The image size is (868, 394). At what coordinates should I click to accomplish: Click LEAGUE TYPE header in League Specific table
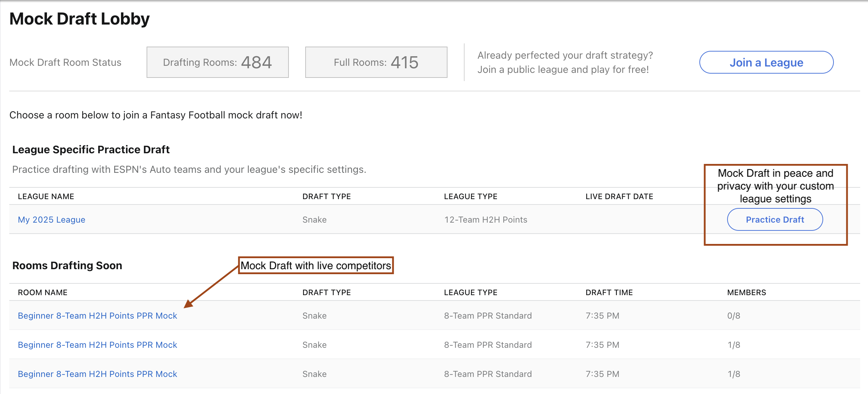click(470, 197)
